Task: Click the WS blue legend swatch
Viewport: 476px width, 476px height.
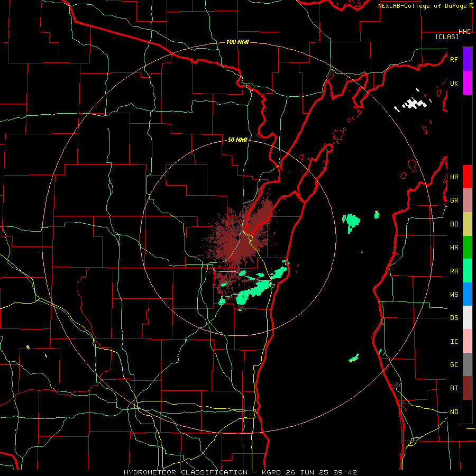Action: click(467, 294)
